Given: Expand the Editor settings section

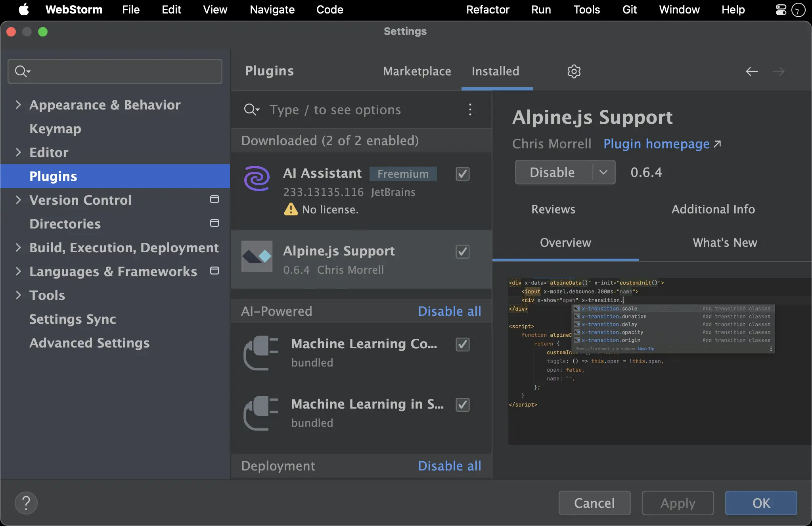Looking at the screenshot, I should 18,152.
